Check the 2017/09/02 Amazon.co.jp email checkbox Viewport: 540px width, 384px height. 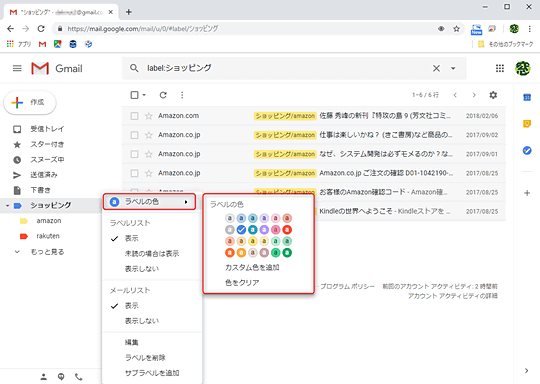134,135
